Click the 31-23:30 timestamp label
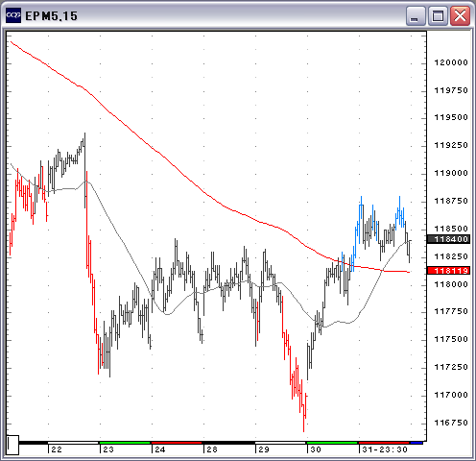Image resolution: width=476 pixels, height=461 pixels. [385, 449]
